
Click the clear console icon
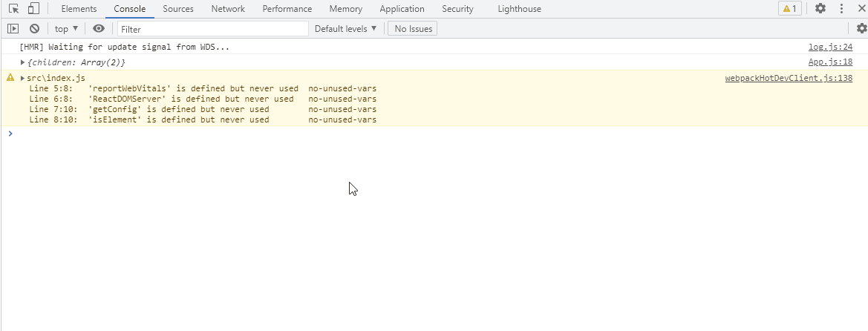pyautogui.click(x=34, y=29)
